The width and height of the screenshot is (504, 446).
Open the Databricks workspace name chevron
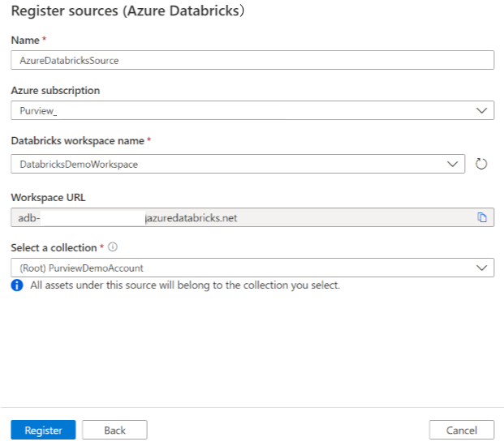(x=453, y=164)
